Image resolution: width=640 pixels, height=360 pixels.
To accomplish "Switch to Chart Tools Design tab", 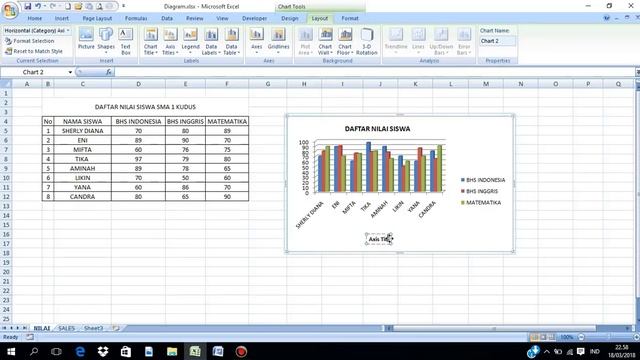I will coord(290,18).
